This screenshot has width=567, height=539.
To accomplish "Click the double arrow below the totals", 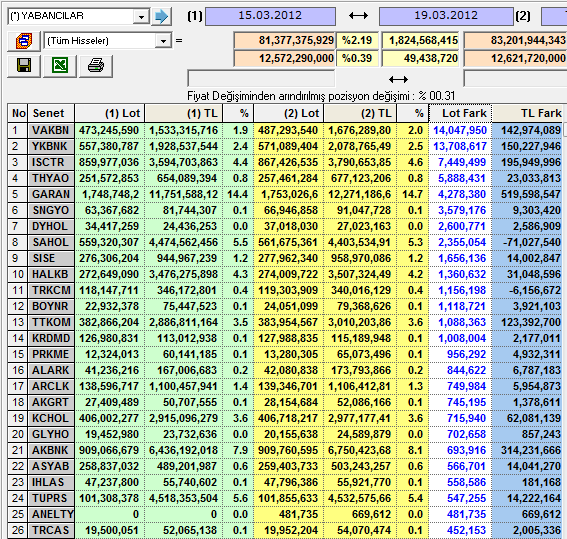I will point(398,79).
